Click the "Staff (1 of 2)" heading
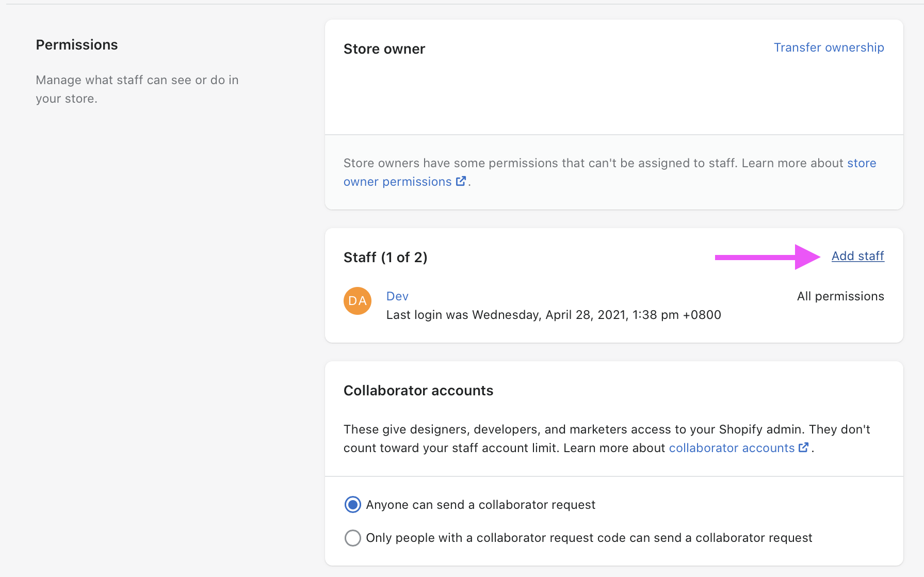924x577 pixels. (385, 258)
